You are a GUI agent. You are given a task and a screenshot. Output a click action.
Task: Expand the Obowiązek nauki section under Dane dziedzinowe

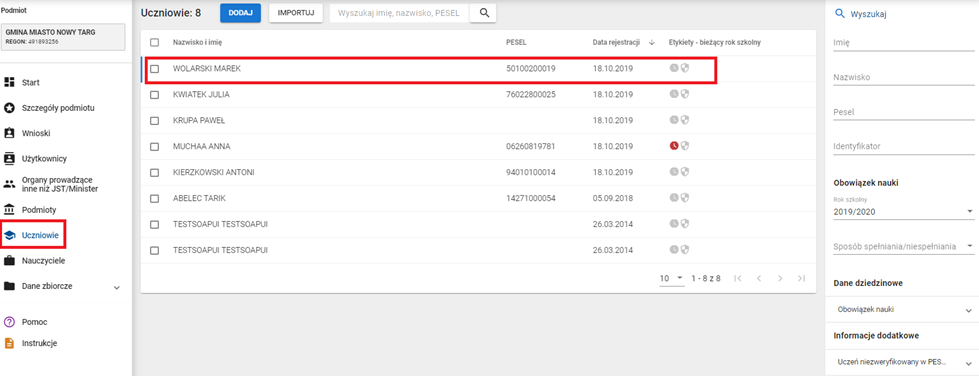click(903, 309)
